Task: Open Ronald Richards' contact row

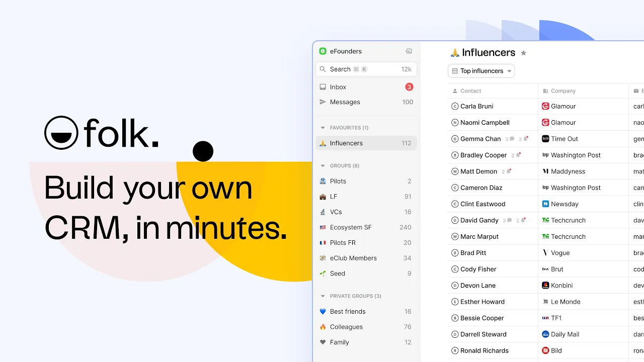Action: pos(493,350)
